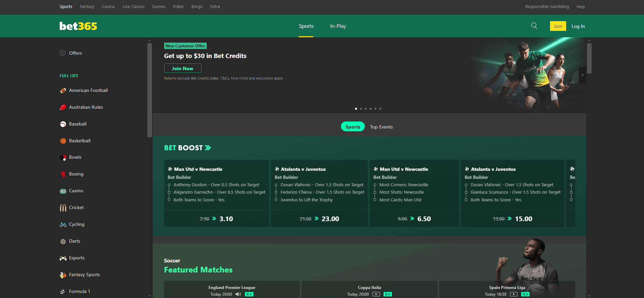Open England Premier League featured match card

tap(232, 289)
